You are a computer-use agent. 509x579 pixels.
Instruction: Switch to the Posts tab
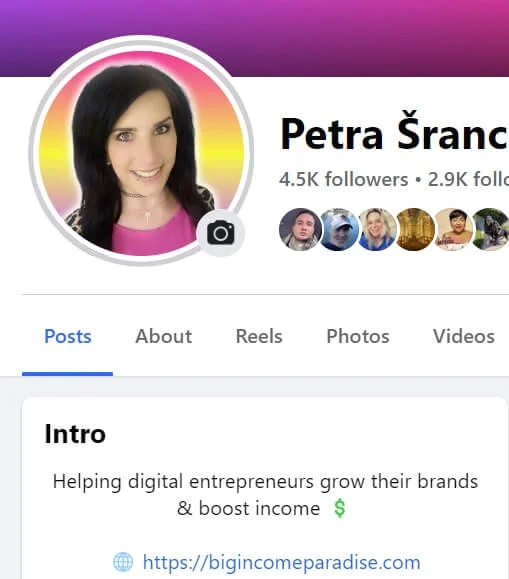pyautogui.click(x=68, y=336)
